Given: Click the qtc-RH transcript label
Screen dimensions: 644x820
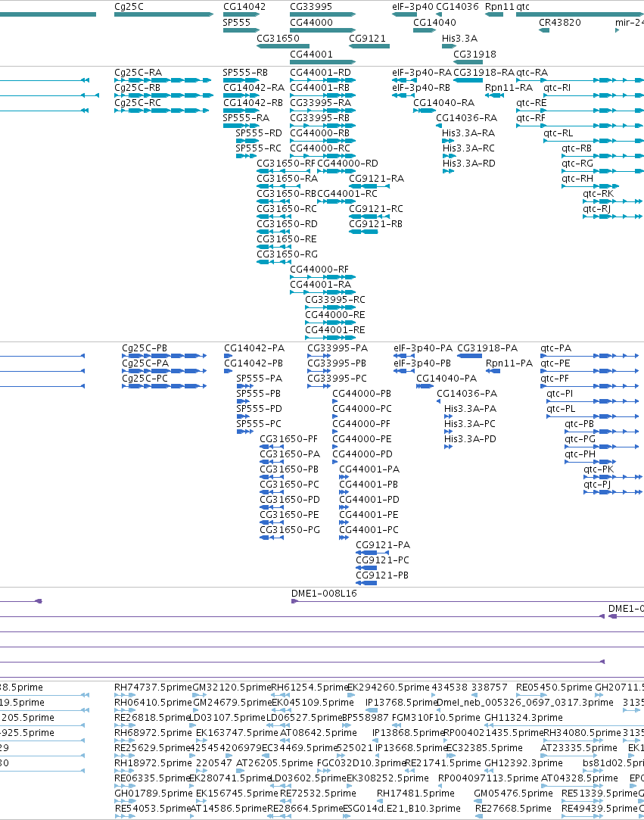Looking at the screenshot, I should (577, 179).
